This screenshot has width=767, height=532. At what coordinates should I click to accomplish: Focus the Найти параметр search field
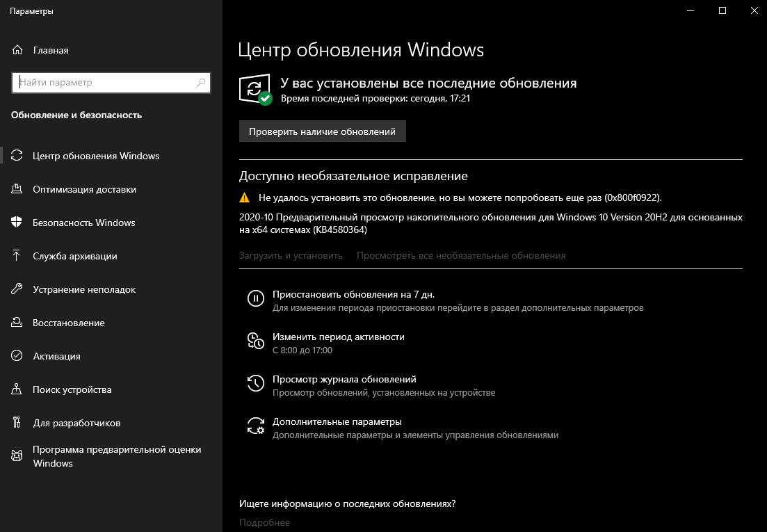[x=111, y=83]
